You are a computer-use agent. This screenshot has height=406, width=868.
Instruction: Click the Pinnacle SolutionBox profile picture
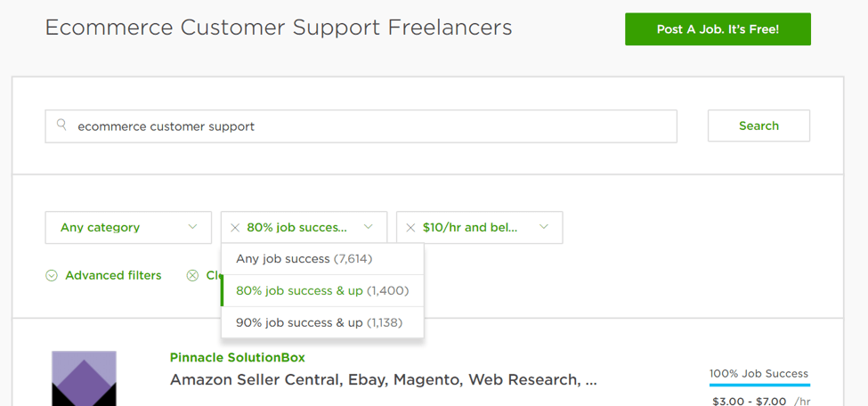pos(84,378)
